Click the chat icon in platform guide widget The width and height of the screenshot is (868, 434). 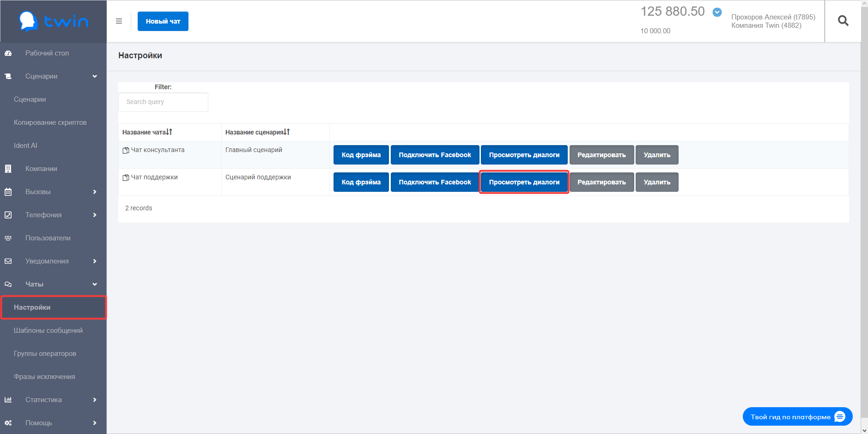840,417
